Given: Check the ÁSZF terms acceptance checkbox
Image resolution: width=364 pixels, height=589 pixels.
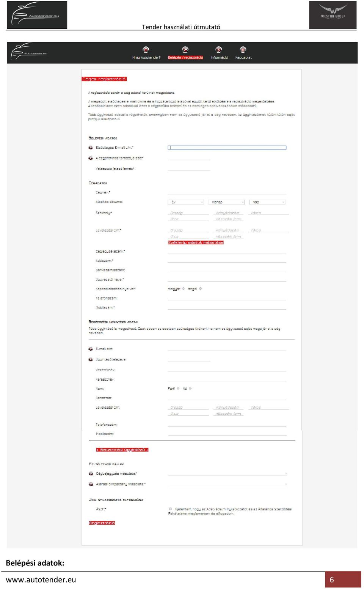Looking at the screenshot, I should click(171, 509).
